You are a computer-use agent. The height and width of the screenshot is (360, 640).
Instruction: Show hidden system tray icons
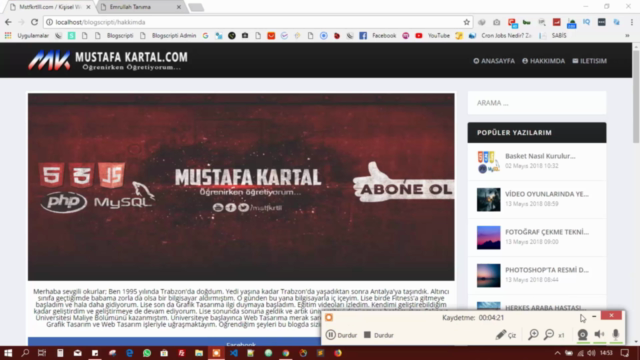click(x=557, y=353)
